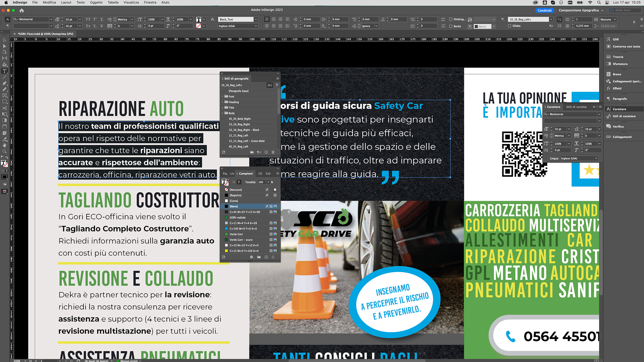
Task: Open font family dropdown Montserrat
Action: [x=51, y=19]
